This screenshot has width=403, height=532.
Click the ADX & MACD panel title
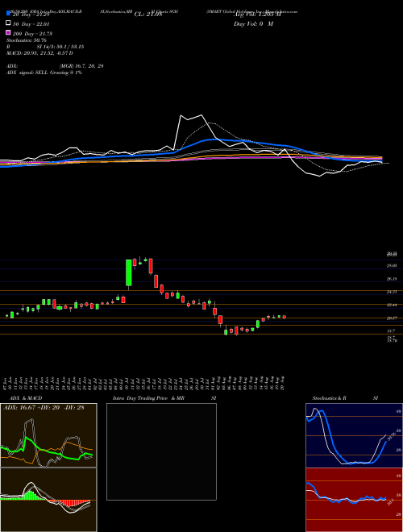pyautogui.click(x=26, y=398)
